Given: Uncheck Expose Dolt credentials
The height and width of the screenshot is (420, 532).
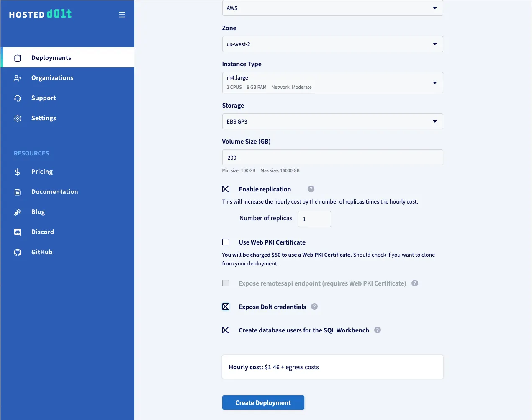Looking at the screenshot, I should click(x=226, y=307).
